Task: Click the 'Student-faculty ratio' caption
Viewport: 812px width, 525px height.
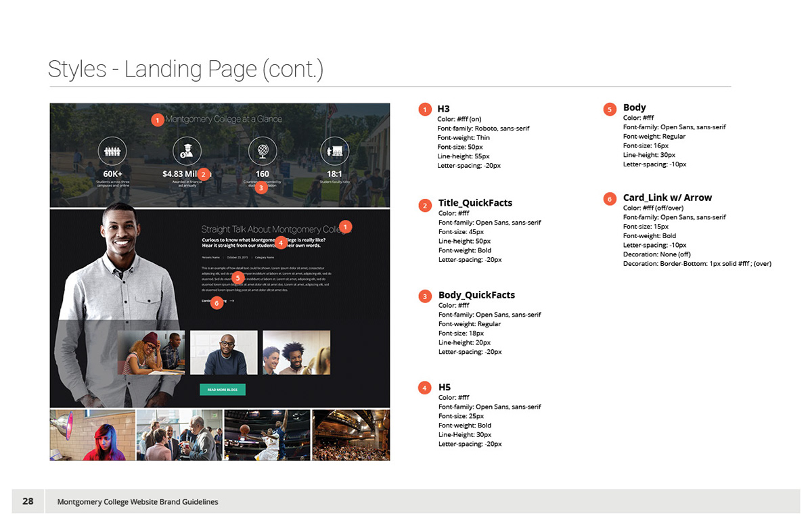Action: click(334, 182)
